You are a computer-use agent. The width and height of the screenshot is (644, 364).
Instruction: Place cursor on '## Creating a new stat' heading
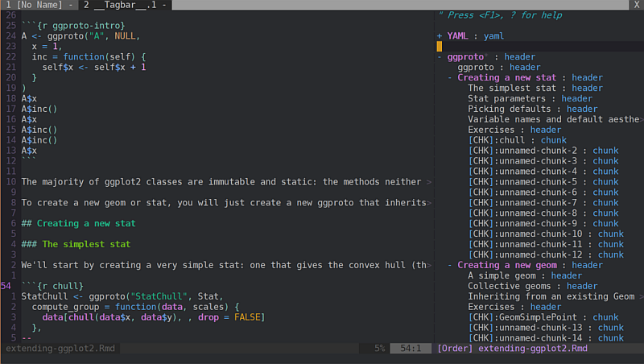(x=78, y=224)
